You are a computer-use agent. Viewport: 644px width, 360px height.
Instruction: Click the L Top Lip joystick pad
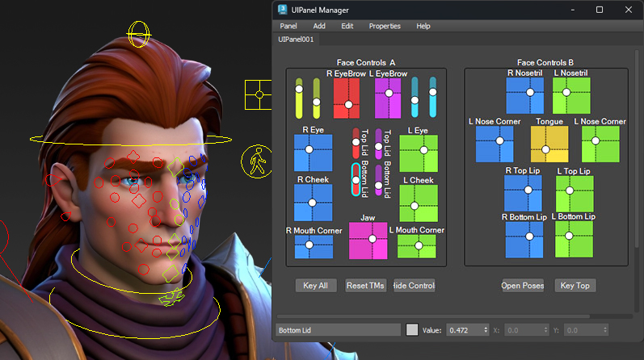click(575, 194)
